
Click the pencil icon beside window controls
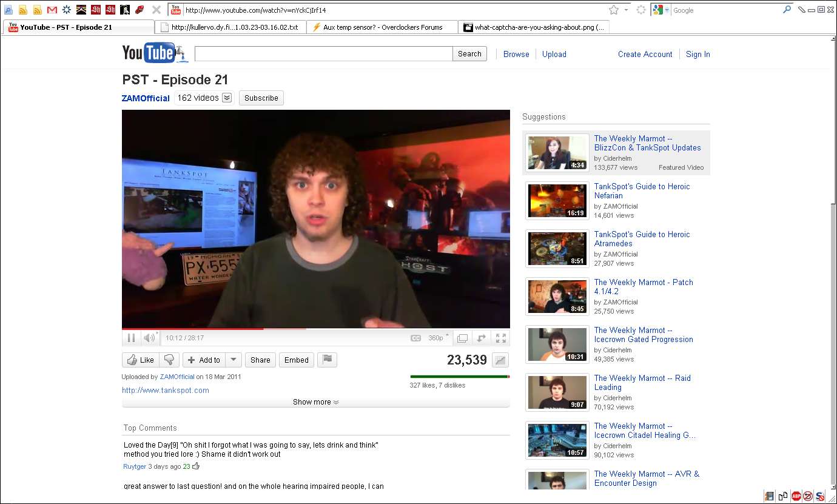pos(801,10)
